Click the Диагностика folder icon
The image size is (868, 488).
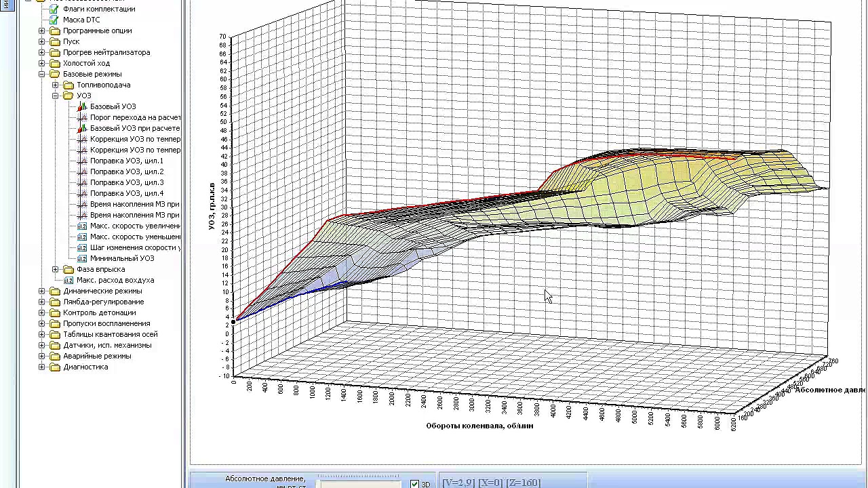click(55, 367)
